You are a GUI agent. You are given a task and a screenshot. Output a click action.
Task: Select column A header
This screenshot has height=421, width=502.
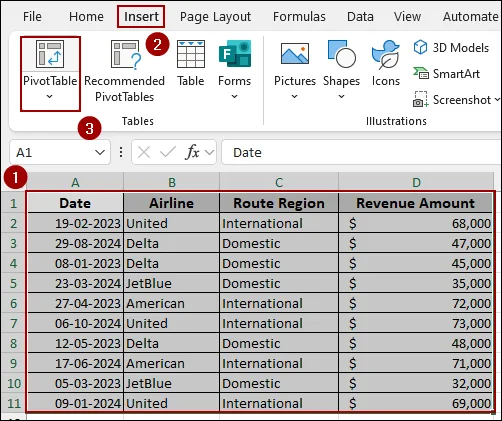75,182
